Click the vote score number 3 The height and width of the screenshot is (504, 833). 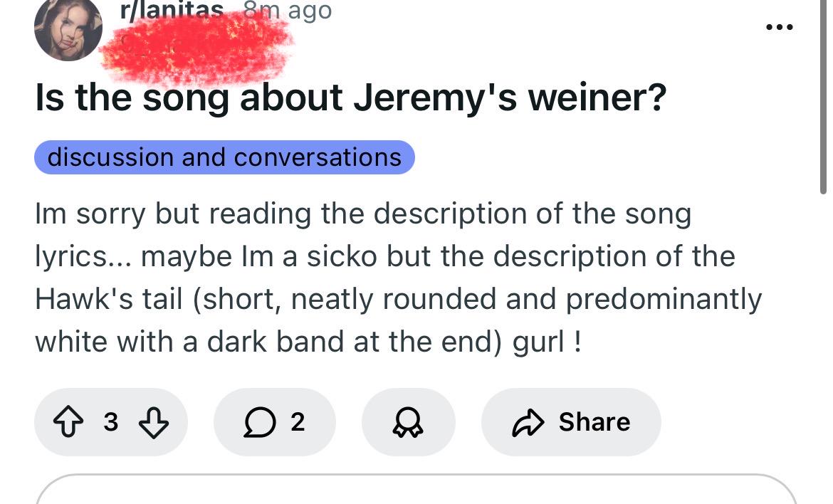pos(110,421)
